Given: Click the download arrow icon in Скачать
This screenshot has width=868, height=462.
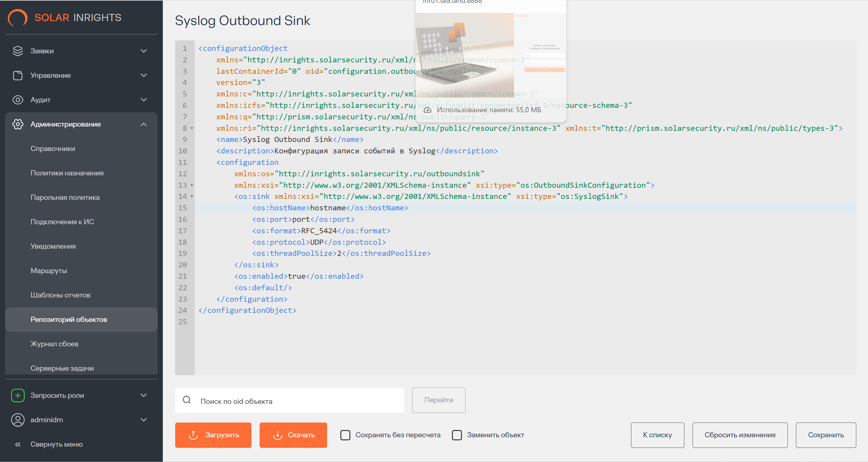Looking at the screenshot, I should point(278,435).
